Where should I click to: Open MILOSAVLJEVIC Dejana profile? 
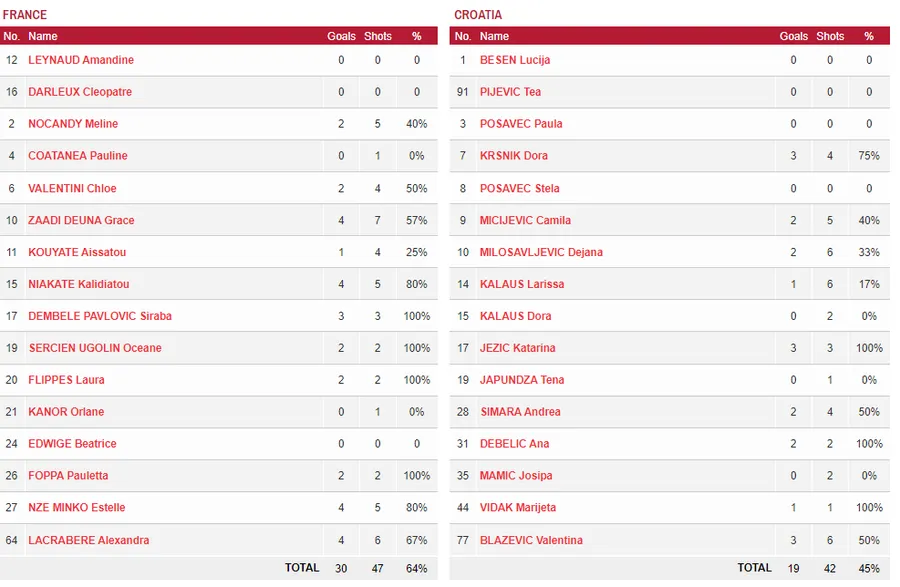click(x=541, y=252)
